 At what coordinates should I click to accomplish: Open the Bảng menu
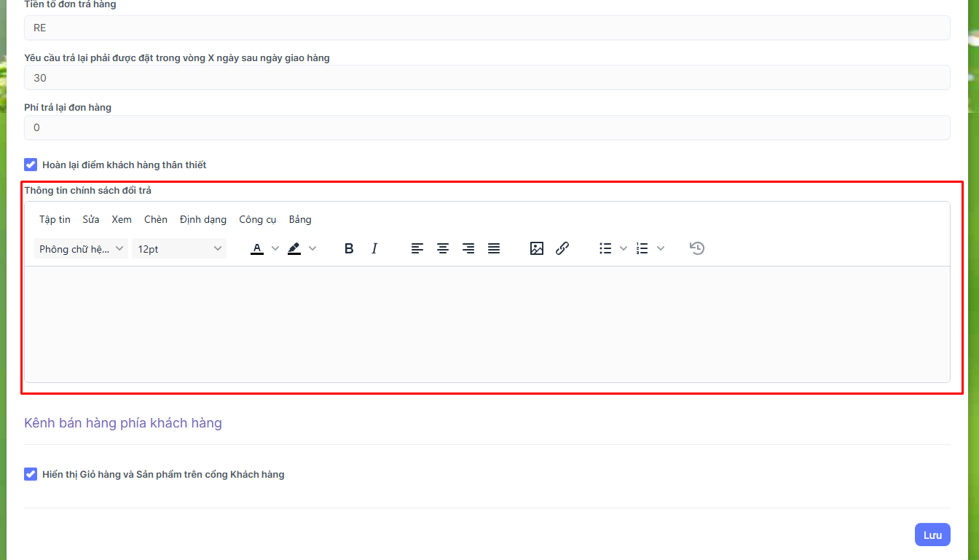coord(300,219)
